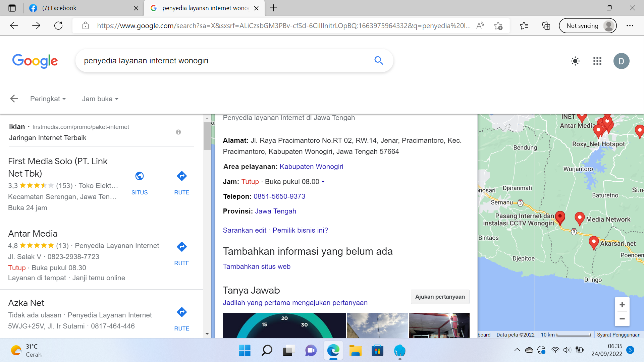
Task: Add this page to favorites star
Action: click(498, 25)
